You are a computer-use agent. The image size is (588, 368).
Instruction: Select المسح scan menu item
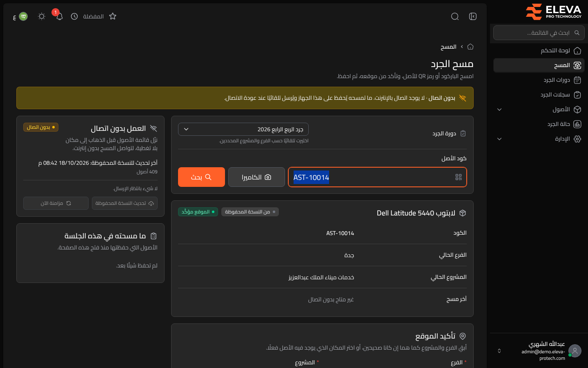point(539,65)
